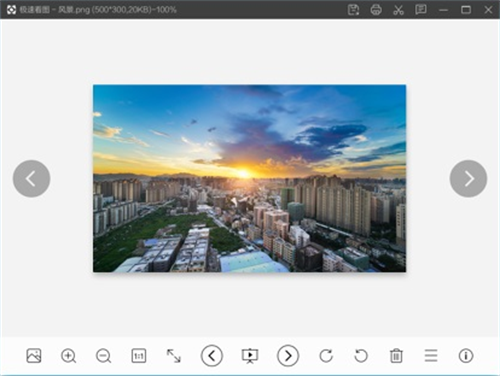Save the image using the title bar save icon
Viewport: 500px width, 376px height.
[353, 10]
